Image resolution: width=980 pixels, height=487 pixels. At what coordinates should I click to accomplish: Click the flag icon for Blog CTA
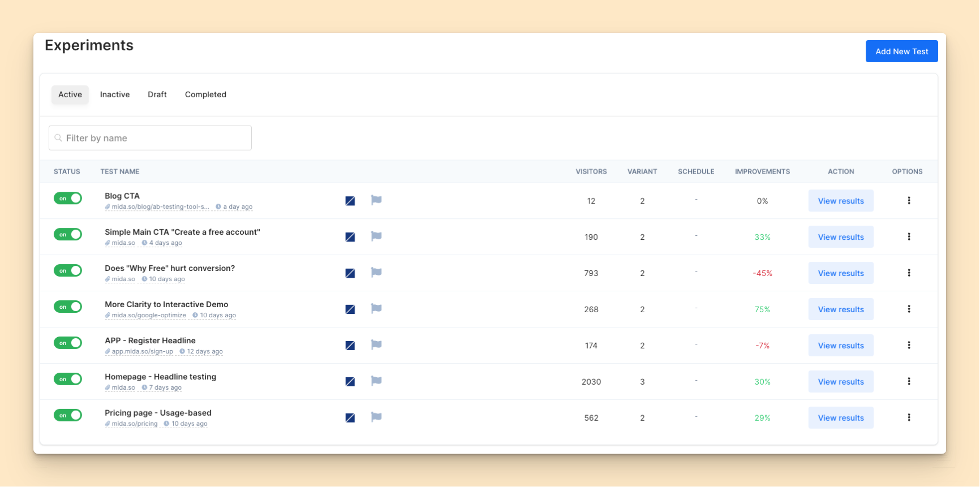[376, 200]
